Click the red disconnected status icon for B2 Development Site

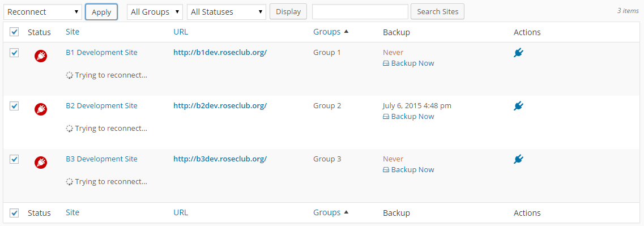41,109
